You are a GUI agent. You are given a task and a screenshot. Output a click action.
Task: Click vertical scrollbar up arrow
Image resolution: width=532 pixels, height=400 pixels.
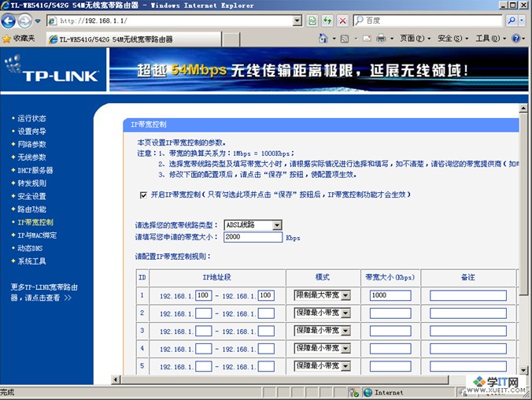[523, 109]
